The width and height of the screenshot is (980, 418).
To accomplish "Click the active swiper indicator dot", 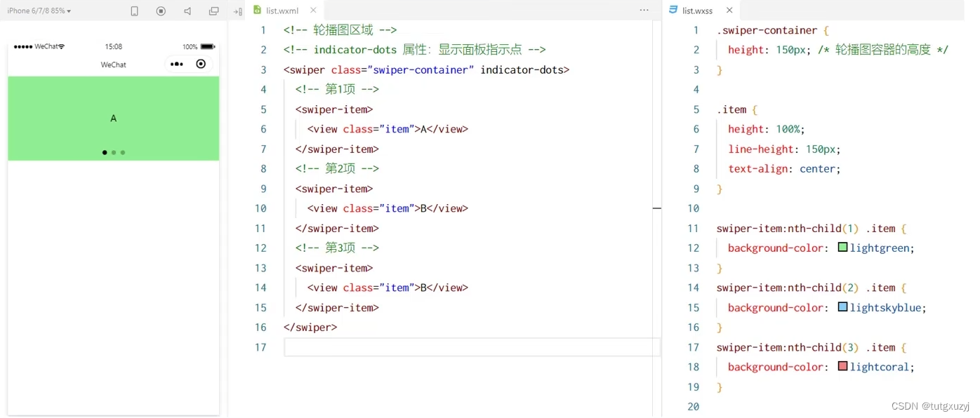I will coord(104,151).
